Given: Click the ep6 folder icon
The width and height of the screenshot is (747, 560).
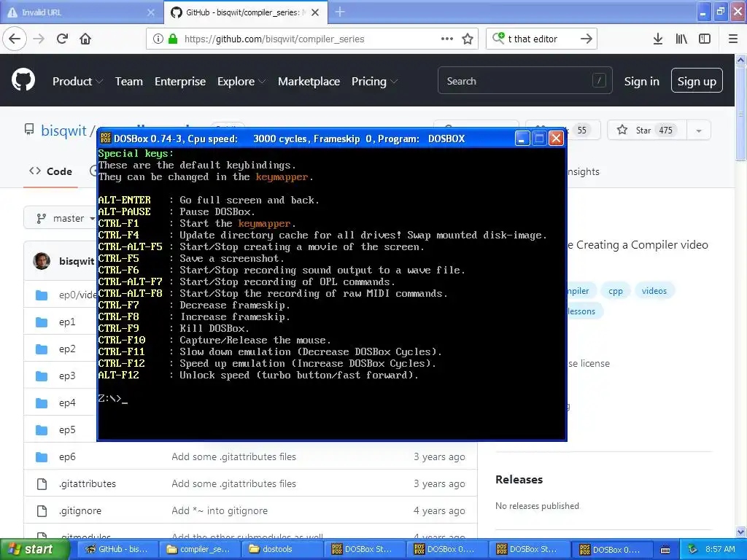Looking at the screenshot, I should pos(42,457).
